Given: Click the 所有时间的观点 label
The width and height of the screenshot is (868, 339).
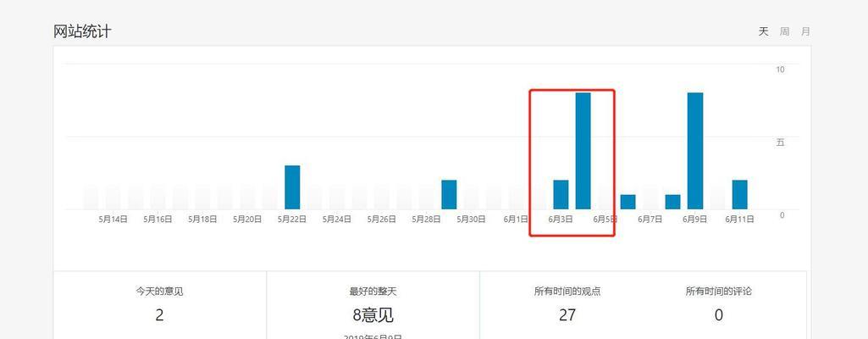Looking at the screenshot, I should coord(567,292).
